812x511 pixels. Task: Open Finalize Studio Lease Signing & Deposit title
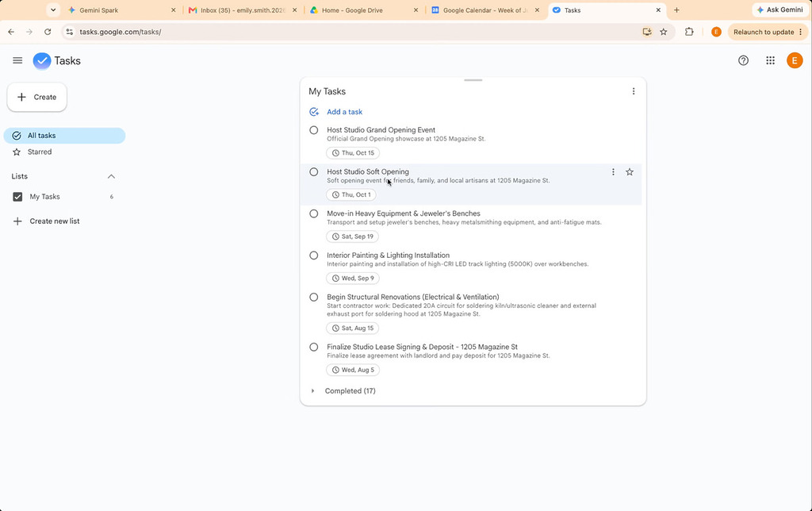coord(422,348)
